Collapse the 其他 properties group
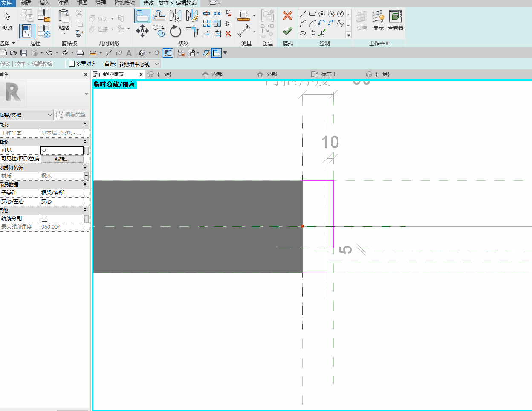The height and width of the screenshot is (411, 532). click(x=85, y=210)
